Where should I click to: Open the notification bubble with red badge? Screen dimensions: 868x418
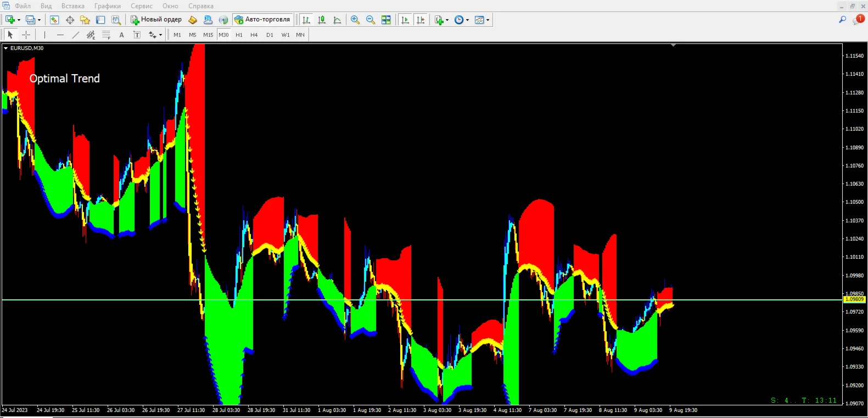coord(858,20)
